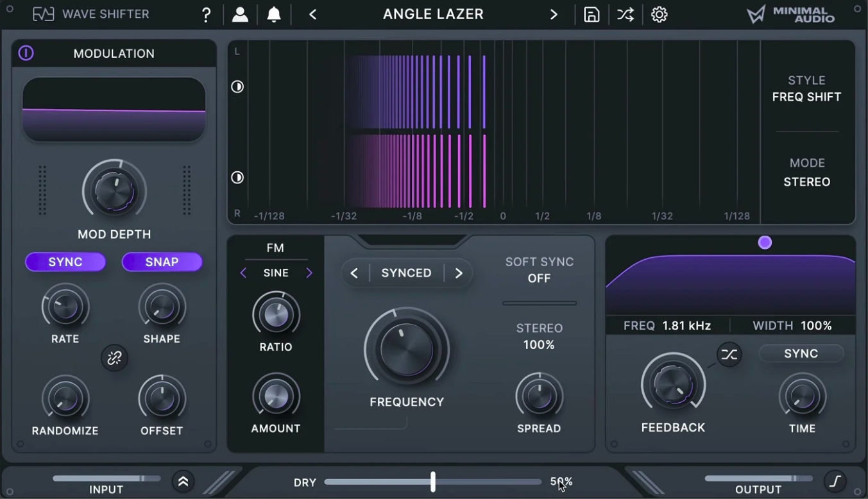
Task: Open the SINE waveform selector
Action: [276, 273]
